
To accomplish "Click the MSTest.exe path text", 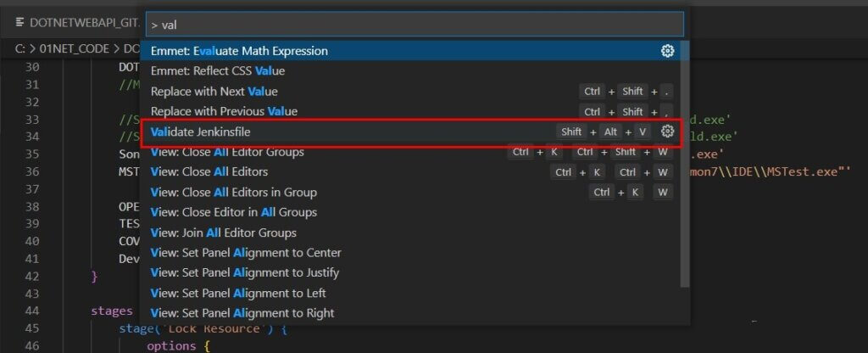I will coord(769,171).
